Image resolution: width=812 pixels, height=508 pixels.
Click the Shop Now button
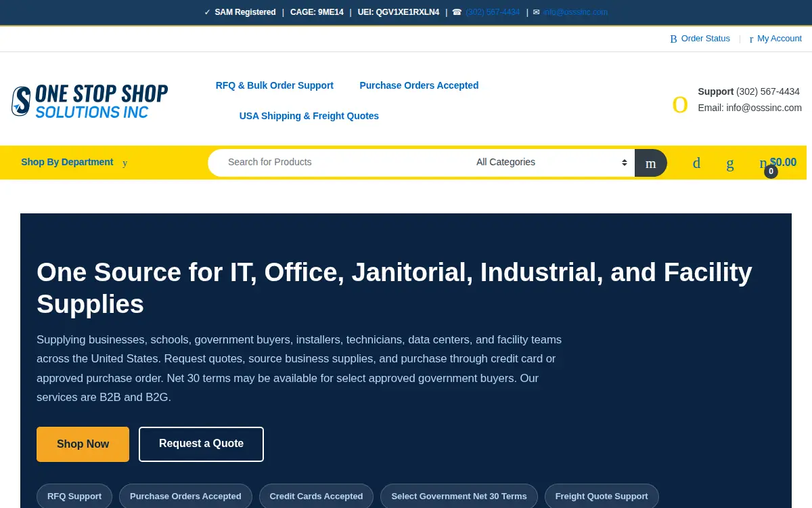(x=83, y=444)
